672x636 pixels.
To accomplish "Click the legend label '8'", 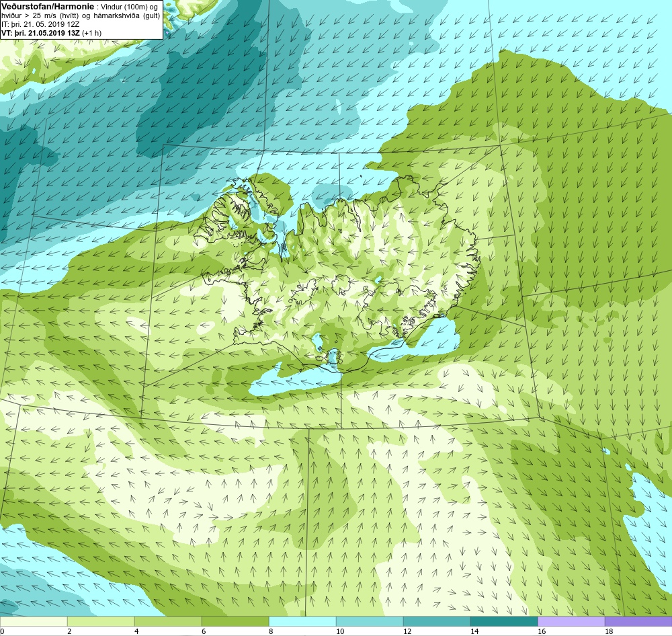I will tap(271, 631).
